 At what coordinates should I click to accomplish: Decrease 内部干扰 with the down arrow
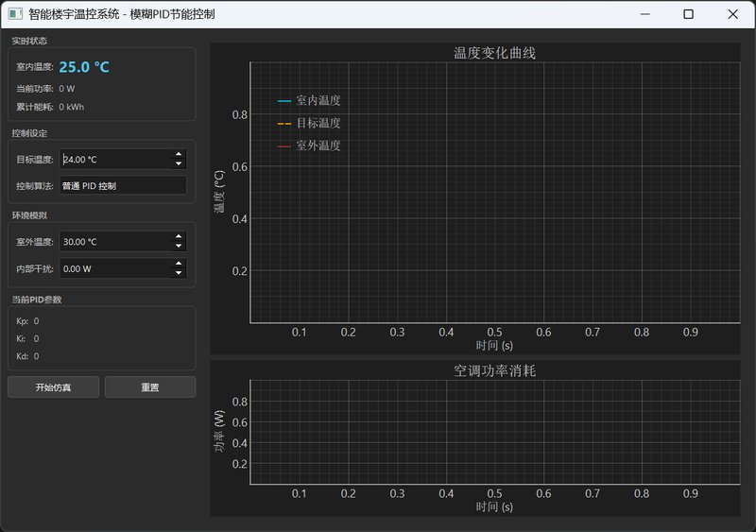pyautogui.click(x=179, y=274)
